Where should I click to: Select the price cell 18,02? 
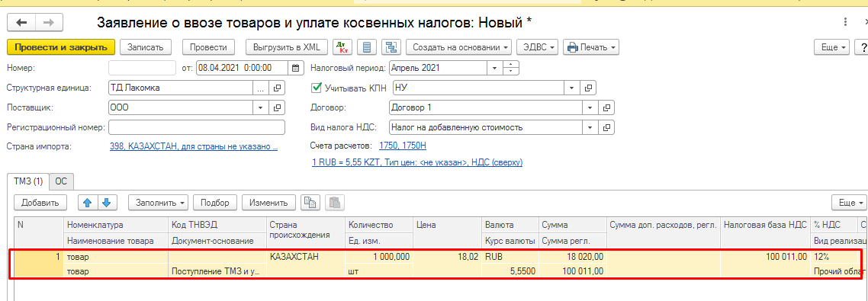pyautogui.click(x=447, y=258)
